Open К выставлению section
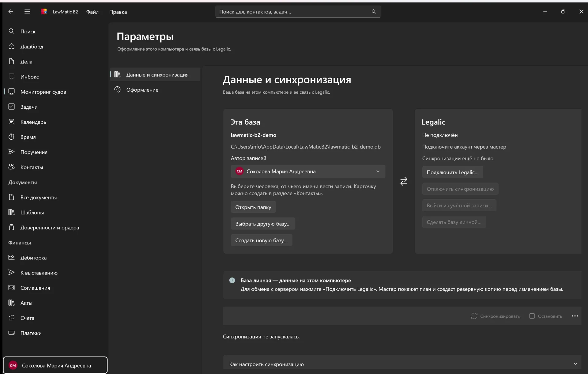Screen dimensions: 588x374 coord(55,273)
